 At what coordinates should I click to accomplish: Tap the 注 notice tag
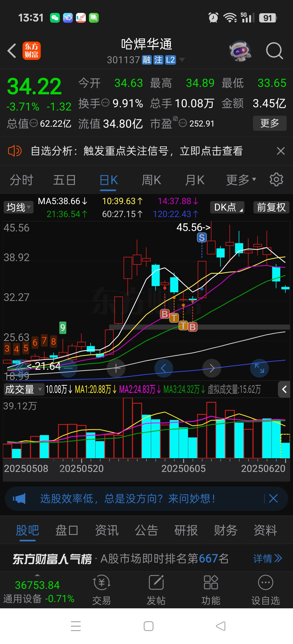(x=158, y=60)
